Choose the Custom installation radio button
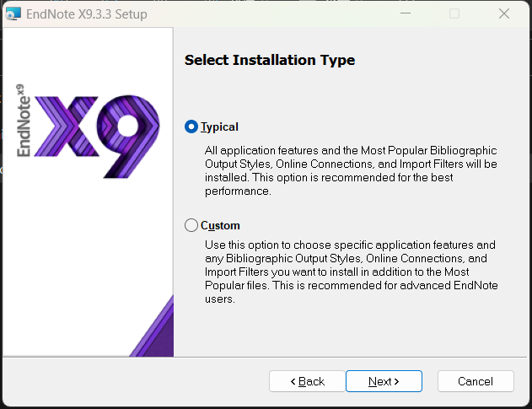Viewport: 532px width, 409px height. (x=191, y=225)
